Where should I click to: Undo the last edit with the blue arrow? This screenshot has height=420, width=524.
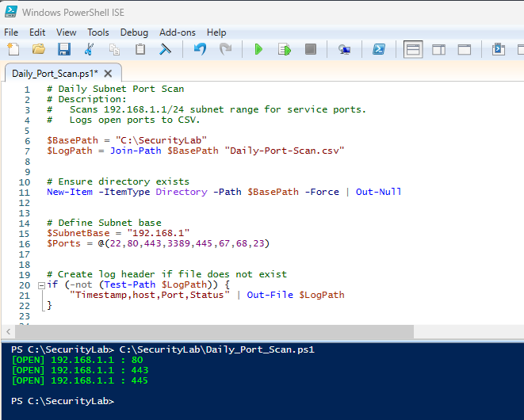pos(201,49)
